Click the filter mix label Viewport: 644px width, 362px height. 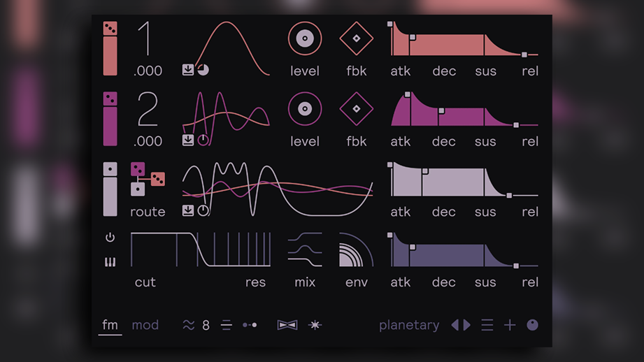click(x=305, y=282)
